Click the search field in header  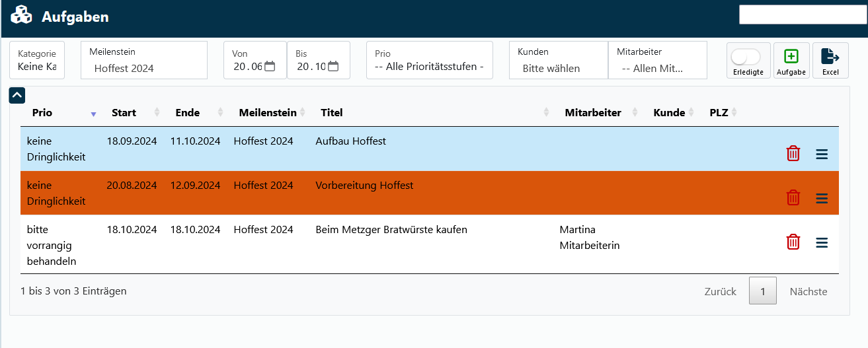click(802, 15)
